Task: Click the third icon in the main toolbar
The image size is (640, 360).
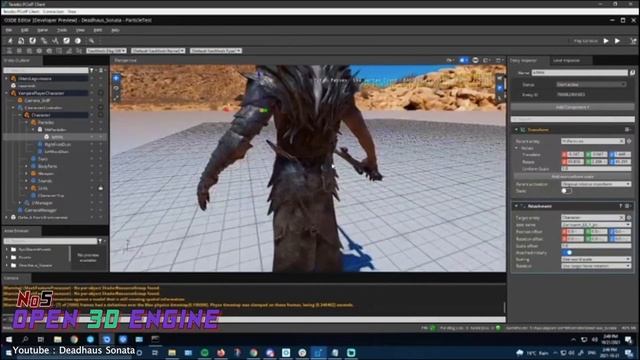Action: click(x=33, y=41)
